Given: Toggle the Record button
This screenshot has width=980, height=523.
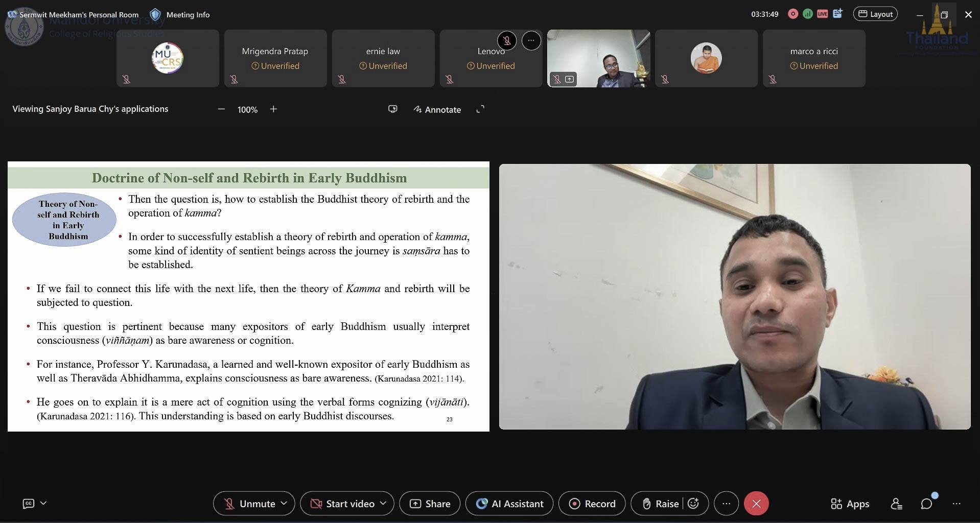Looking at the screenshot, I should click(592, 504).
